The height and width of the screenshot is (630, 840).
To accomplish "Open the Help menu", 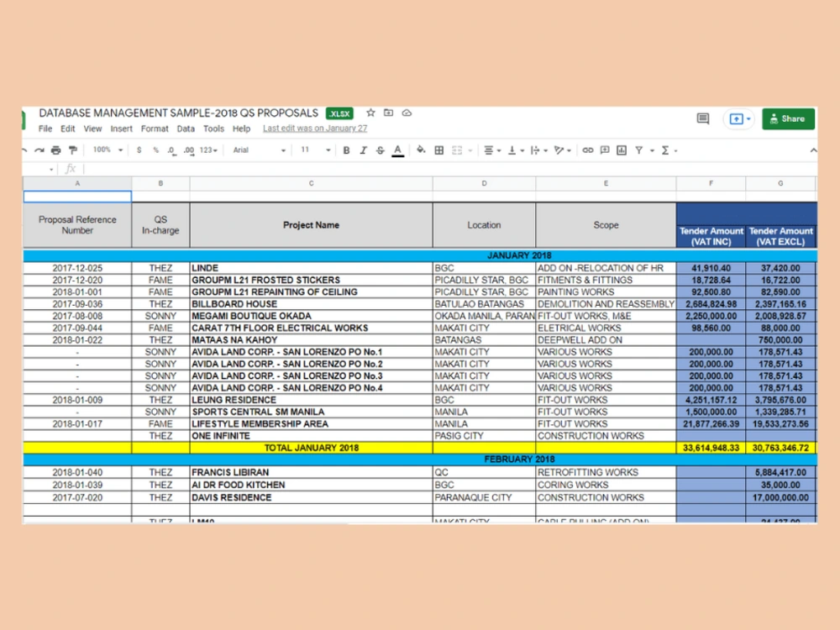I will [242, 129].
